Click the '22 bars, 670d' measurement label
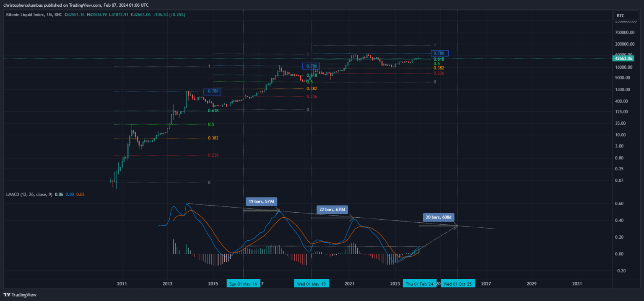Image resolution: width=644 pixels, height=301 pixels. (x=333, y=209)
